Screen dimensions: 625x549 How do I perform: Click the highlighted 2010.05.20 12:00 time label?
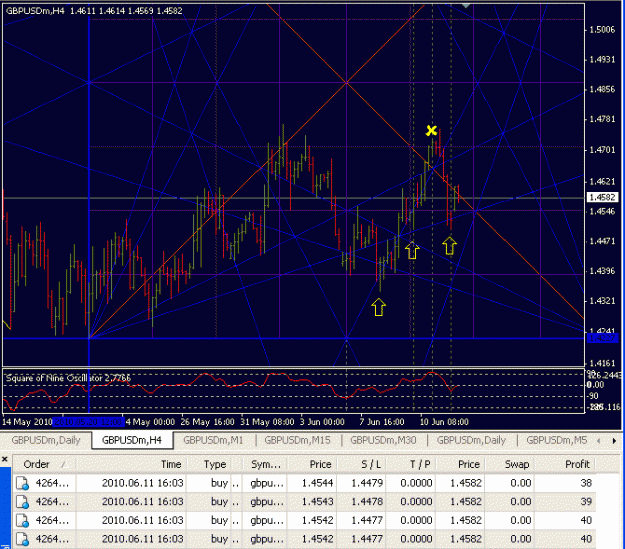[x=88, y=422]
